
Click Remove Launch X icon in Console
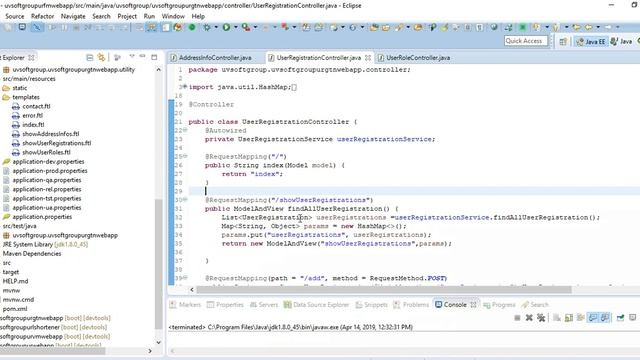(529, 318)
